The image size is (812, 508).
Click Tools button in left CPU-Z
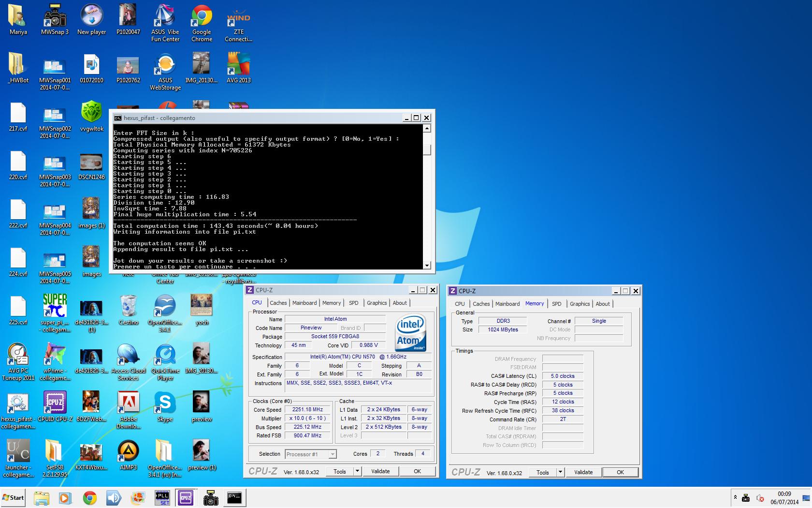(x=339, y=471)
